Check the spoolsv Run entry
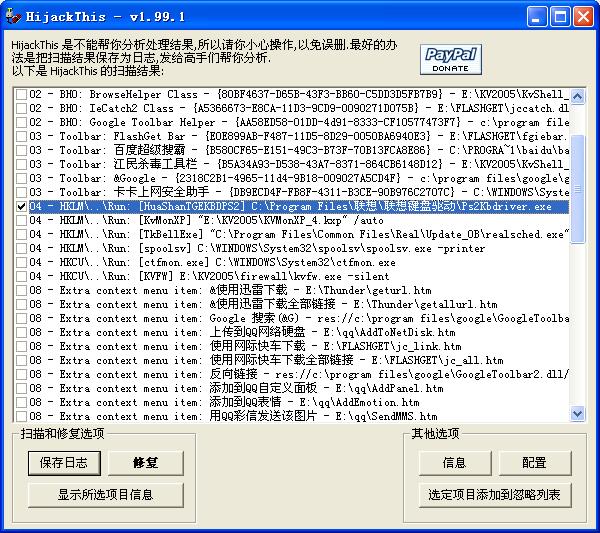The image size is (600, 533). tap(21, 248)
